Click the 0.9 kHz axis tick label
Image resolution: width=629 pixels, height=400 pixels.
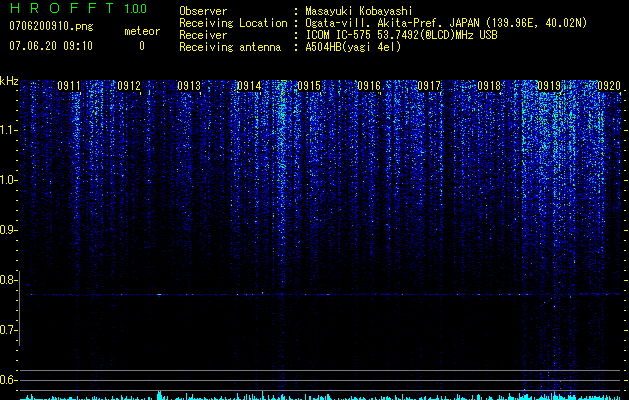click(x=8, y=230)
